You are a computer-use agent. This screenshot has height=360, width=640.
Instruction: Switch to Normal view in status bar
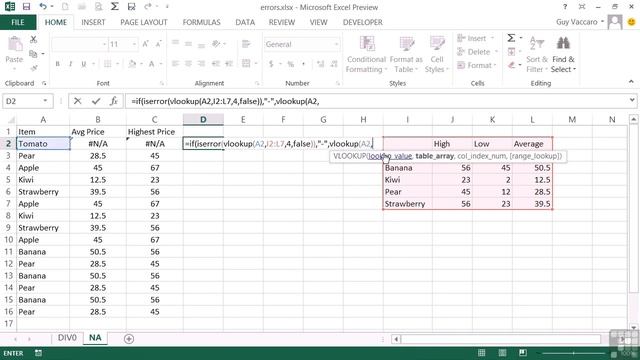[482, 353]
